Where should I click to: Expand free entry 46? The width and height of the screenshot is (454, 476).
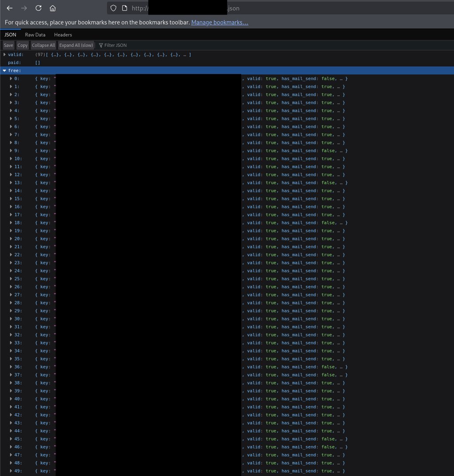[11, 447]
